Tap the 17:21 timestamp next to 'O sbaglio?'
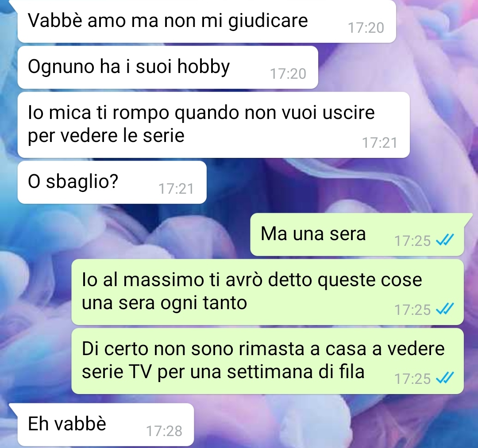 pyautogui.click(x=176, y=188)
